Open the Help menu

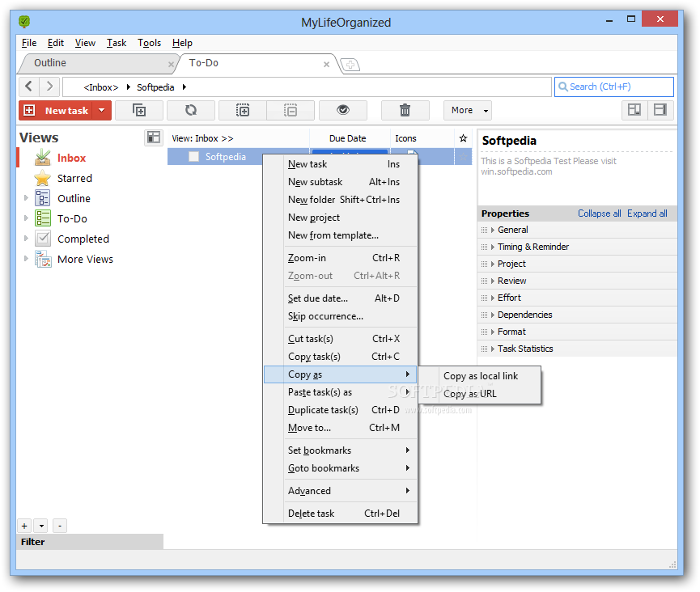182,43
